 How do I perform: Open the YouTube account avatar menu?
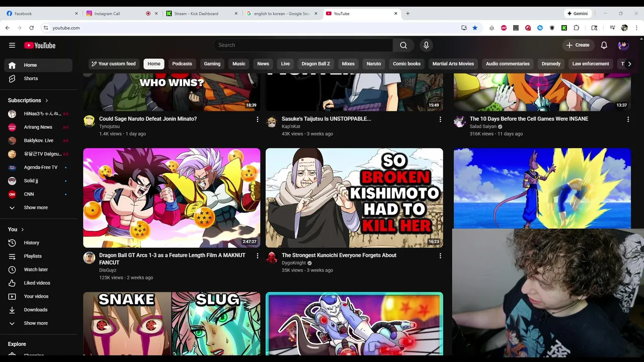[x=623, y=45]
